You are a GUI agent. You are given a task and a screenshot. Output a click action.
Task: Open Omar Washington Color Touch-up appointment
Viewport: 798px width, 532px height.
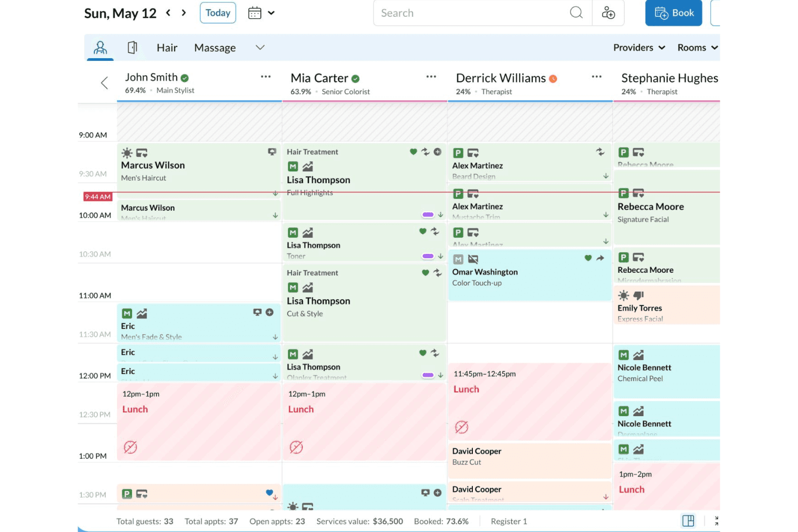click(529, 275)
